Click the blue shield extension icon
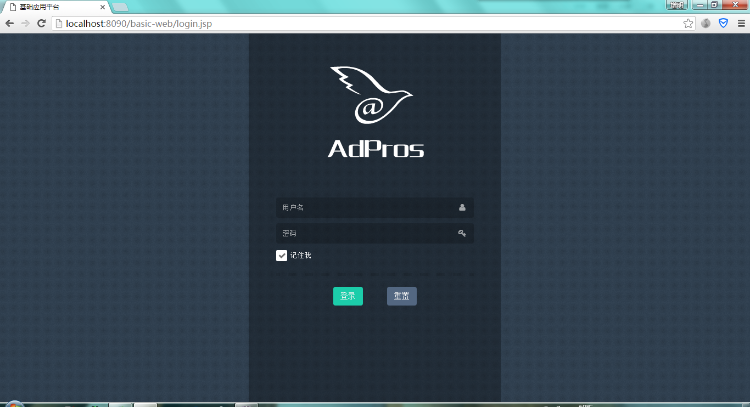 pos(723,23)
